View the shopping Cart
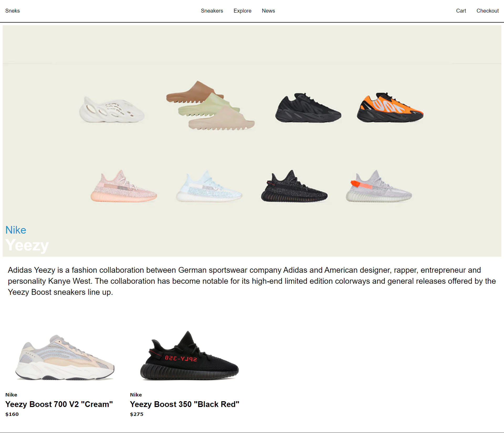 [461, 11]
